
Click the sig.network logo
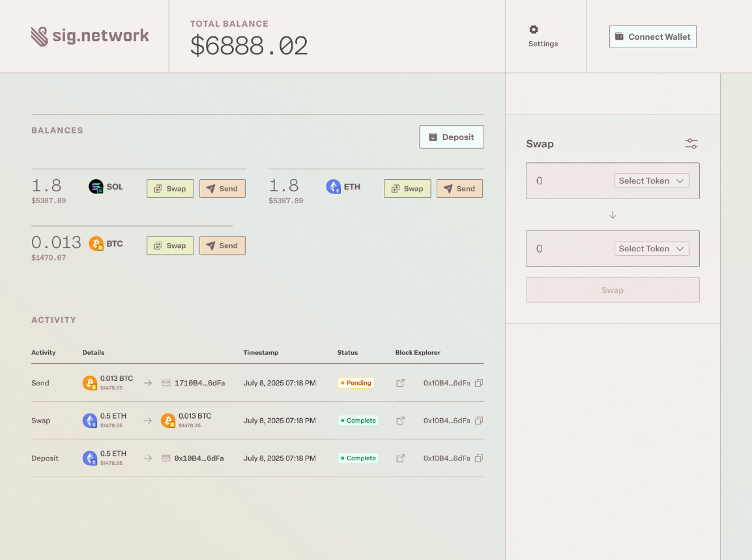pyautogui.click(x=90, y=36)
